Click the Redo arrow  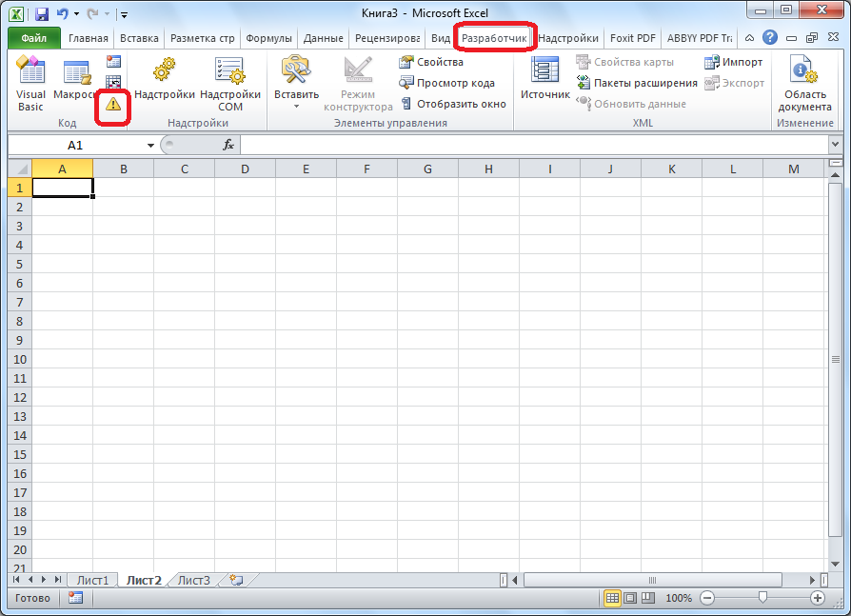(92, 13)
